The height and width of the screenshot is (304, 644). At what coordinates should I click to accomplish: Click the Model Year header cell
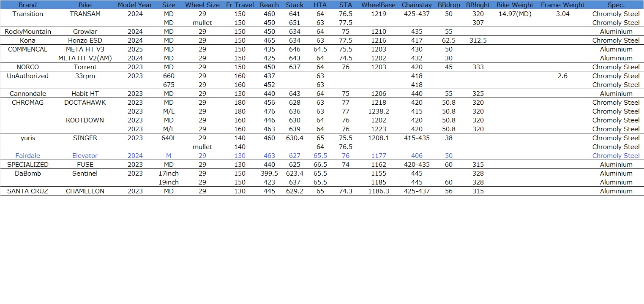pos(135,5)
